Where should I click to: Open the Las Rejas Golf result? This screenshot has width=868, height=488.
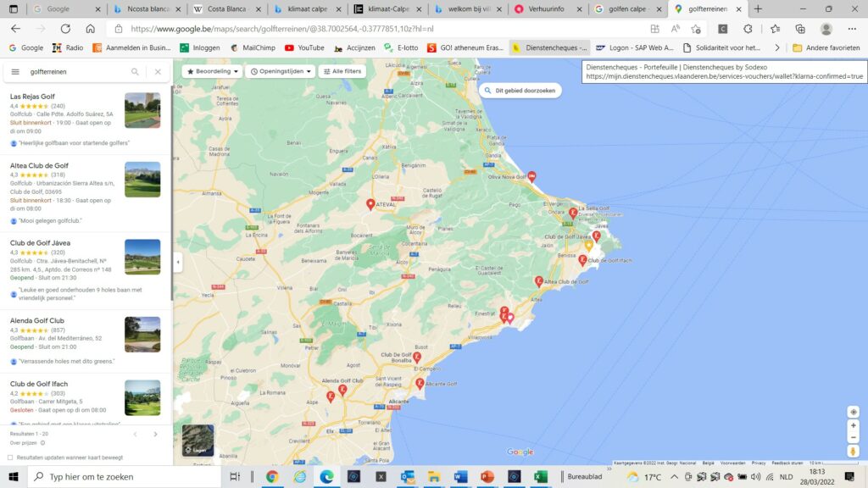pos(32,97)
